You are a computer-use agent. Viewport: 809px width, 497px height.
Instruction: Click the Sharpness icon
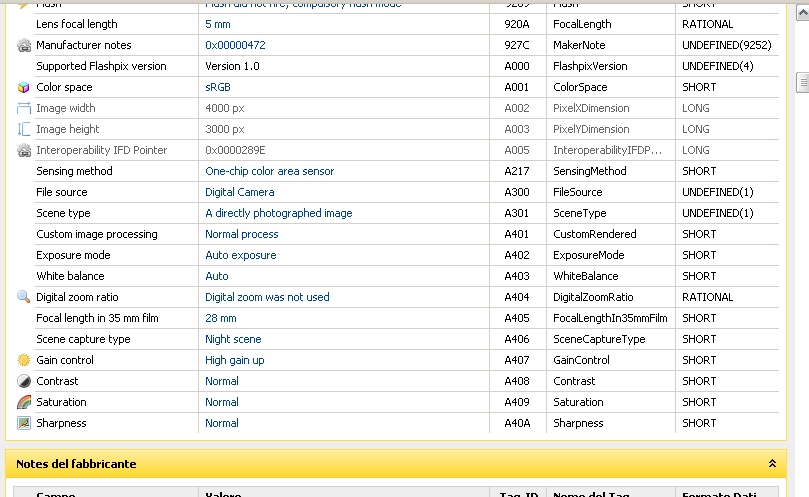(24, 423)
